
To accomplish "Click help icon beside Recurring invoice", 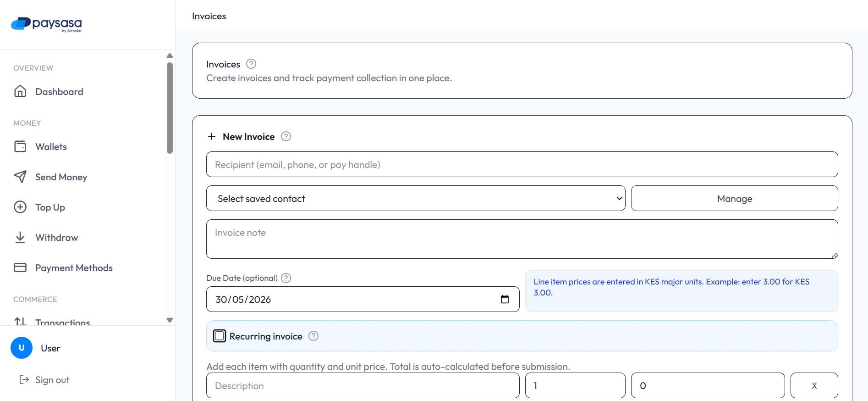I will [x=313, y=336].
